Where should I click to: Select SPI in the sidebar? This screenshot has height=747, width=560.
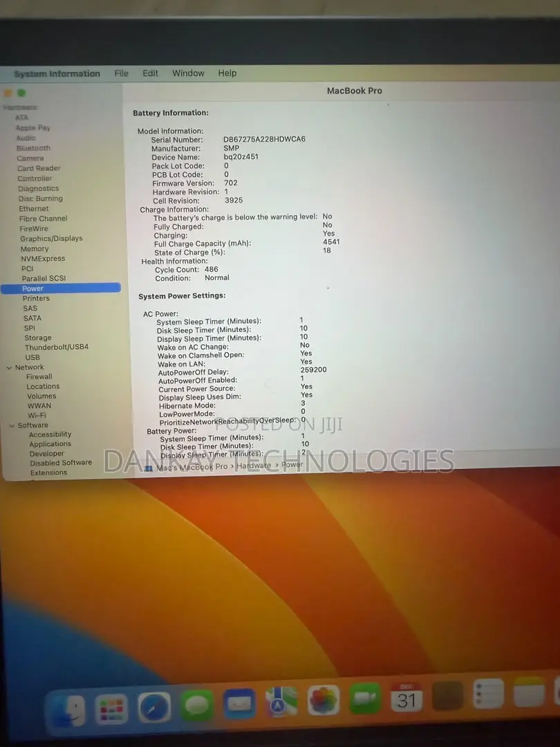(30, 329)
